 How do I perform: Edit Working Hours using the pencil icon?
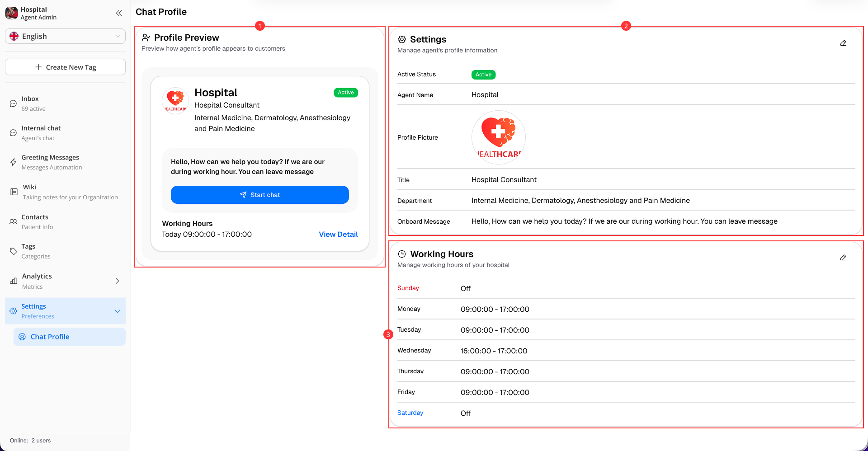[843, 258]
